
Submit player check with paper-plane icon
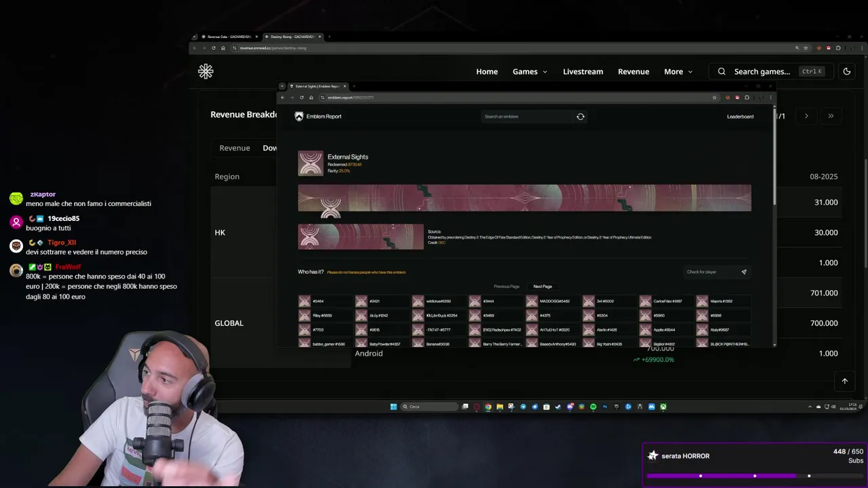744,272
